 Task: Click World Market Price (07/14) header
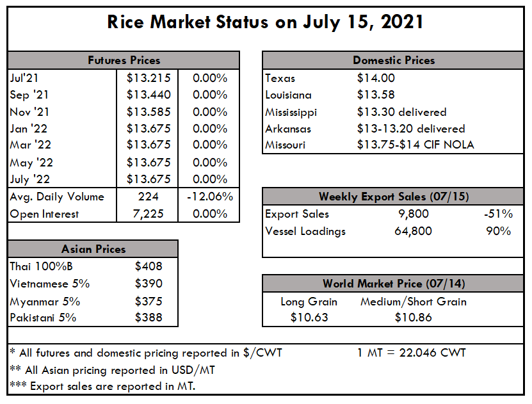click(393, 284)
